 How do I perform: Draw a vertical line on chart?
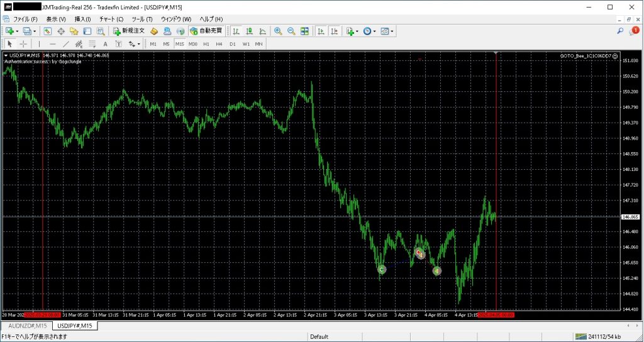39,44
